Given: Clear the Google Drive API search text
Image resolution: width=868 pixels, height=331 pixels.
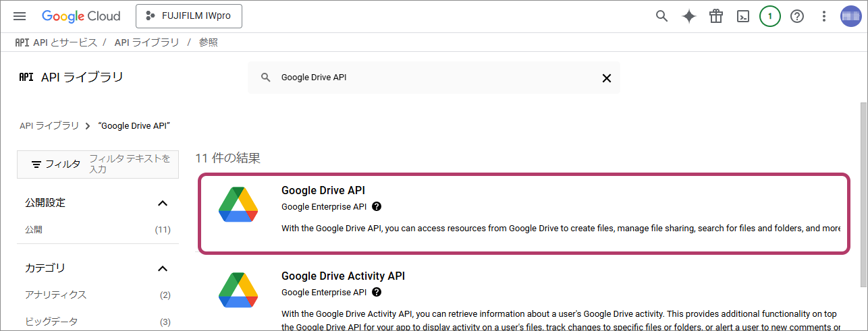Looking at the screenshot, I should pos(606,78).
